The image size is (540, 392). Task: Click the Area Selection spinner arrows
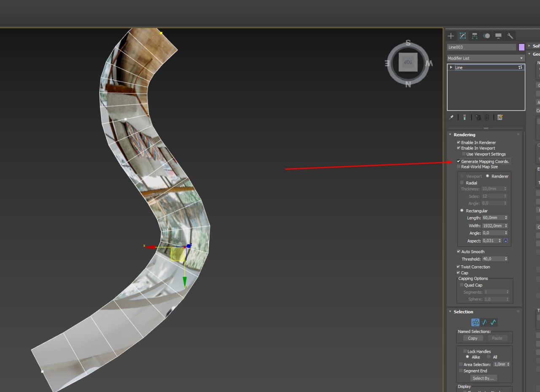pyautogui.click(x=508, y=364)
